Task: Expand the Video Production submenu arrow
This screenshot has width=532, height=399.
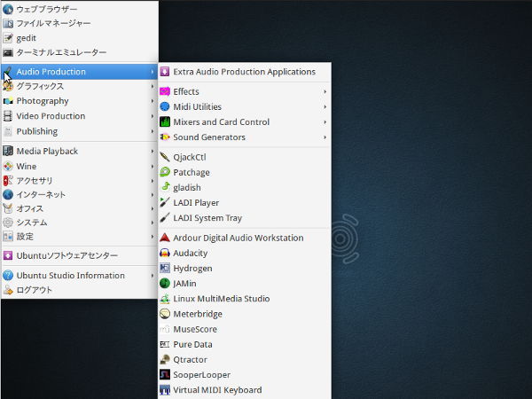Action: pyautogui.click(x=153, y=116)
